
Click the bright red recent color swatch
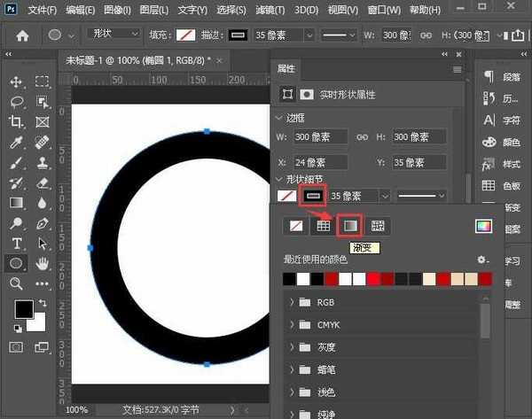click(374, 279)
